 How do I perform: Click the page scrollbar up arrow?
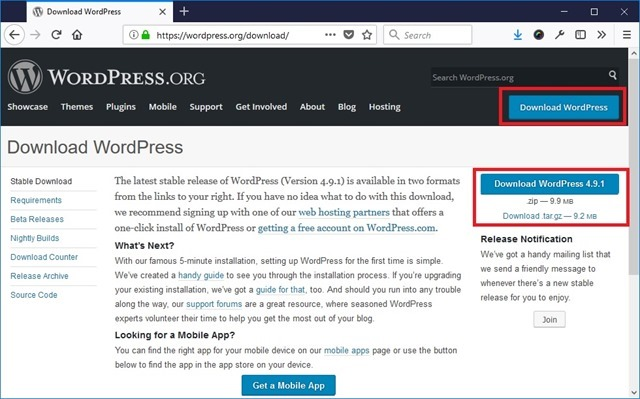click(x=634, y=53)
